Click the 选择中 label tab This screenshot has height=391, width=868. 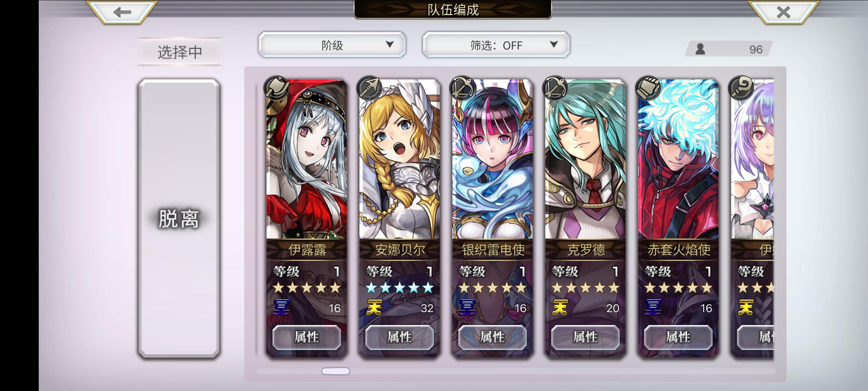pos(179,52)
